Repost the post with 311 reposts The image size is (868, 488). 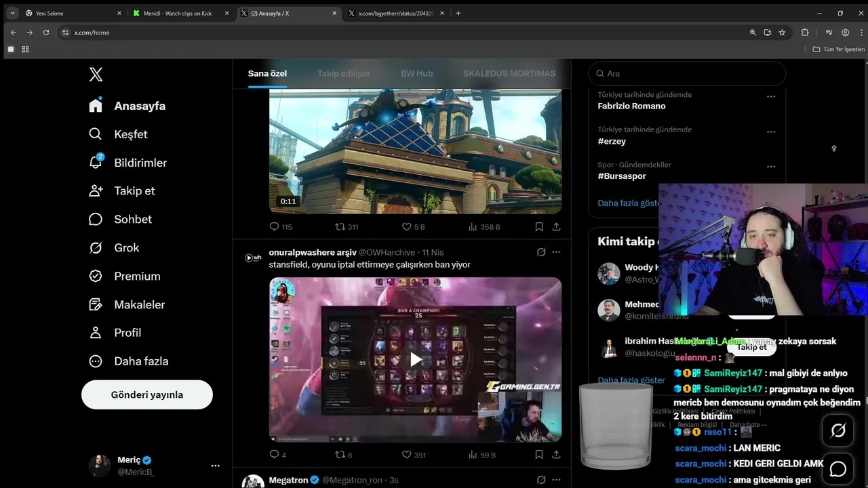click(x=347, y=227)
